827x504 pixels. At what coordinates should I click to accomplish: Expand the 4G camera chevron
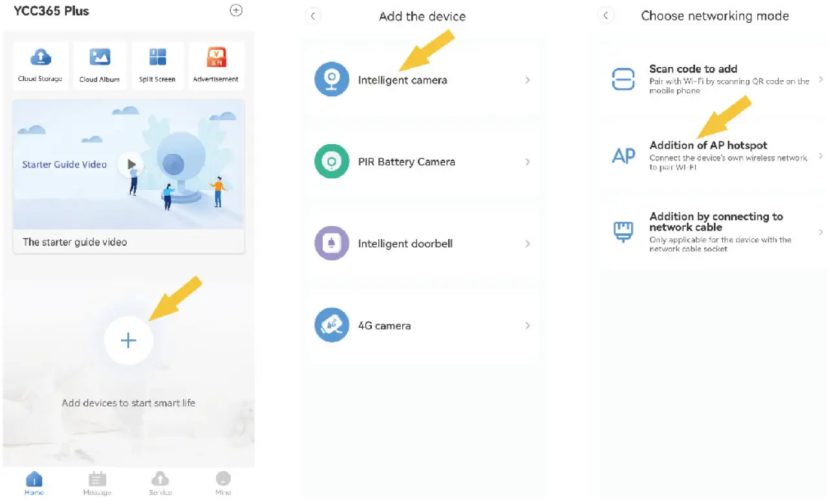(x=528, y=326)
